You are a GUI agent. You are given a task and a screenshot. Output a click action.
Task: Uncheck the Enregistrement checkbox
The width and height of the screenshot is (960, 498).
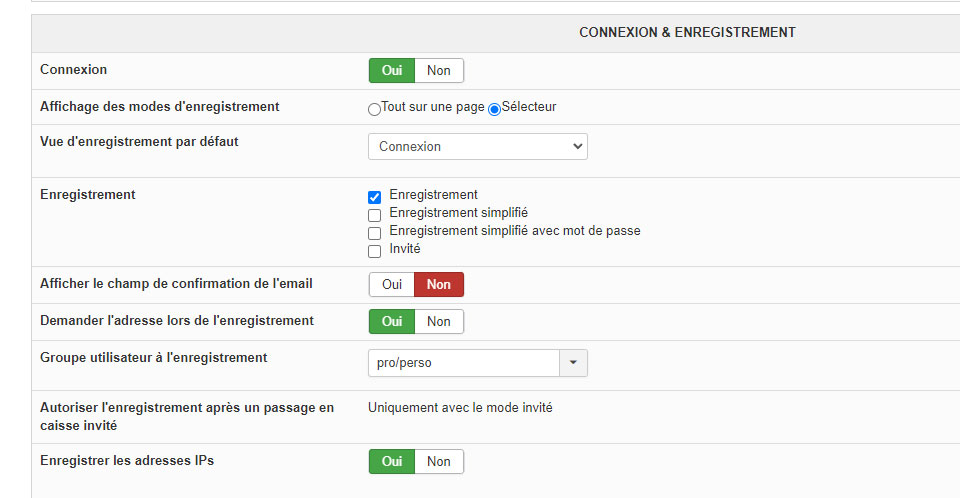375,197
